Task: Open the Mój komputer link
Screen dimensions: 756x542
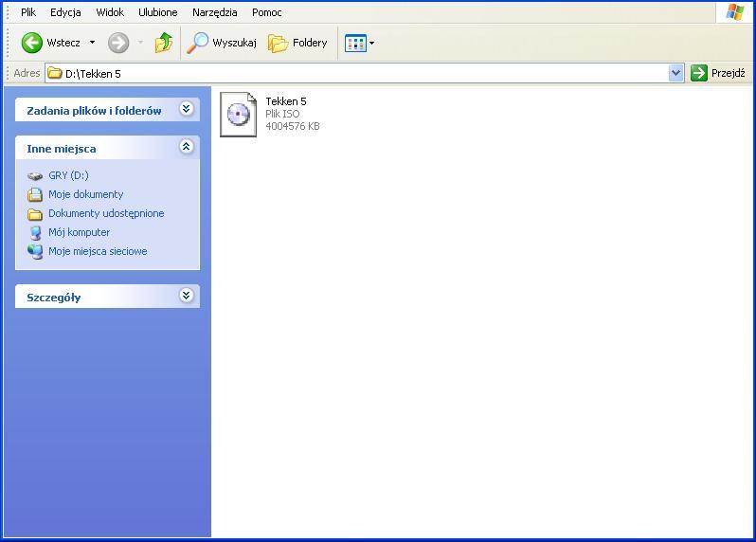Action: click(79, 232)
